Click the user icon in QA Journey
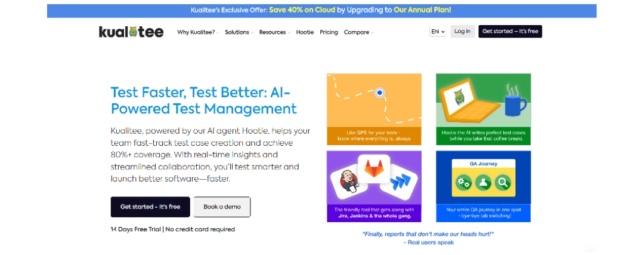Image resolution: width=644 pixels, height=255 pixels. point(483,183)
